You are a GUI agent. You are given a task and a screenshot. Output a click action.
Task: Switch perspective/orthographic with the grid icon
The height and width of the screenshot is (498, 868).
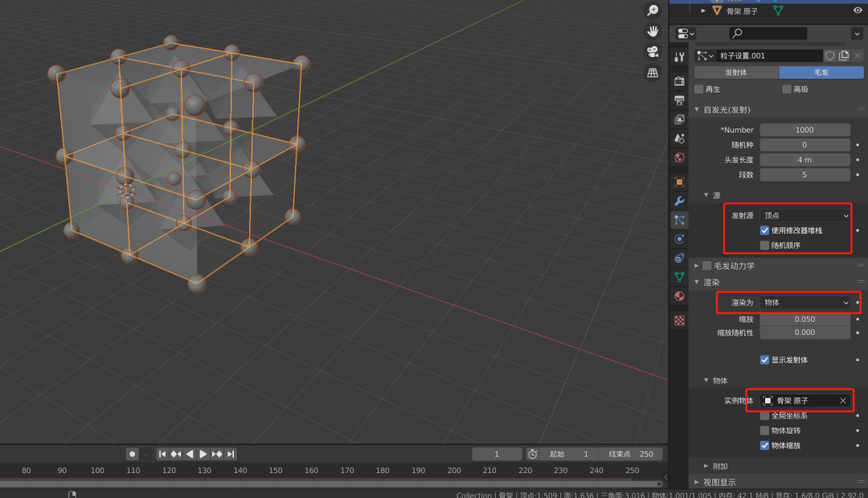(x=653, y=72)
